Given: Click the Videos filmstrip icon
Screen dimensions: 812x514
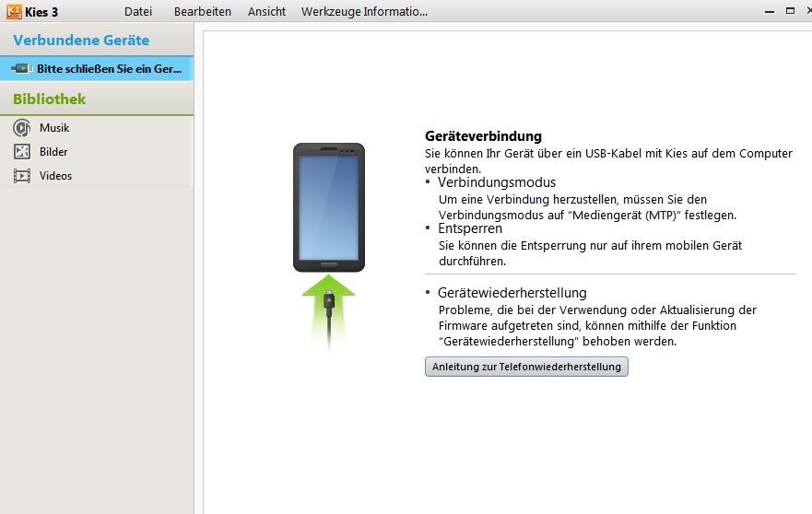Looking at the screenshot, I should coord(22,176).
